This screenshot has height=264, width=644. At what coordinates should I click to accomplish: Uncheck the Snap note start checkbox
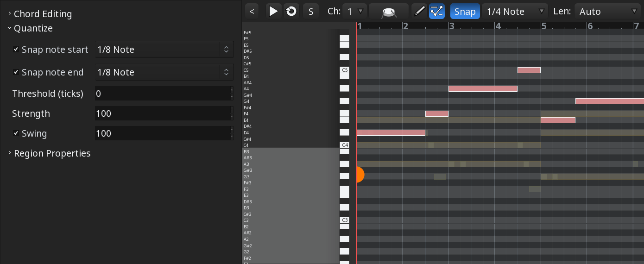[16, 50]
